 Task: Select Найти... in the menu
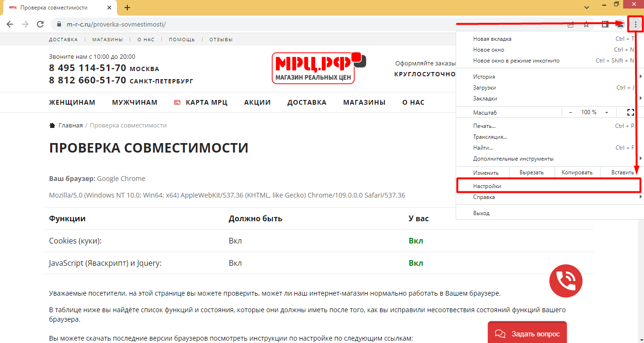[550, 148]
